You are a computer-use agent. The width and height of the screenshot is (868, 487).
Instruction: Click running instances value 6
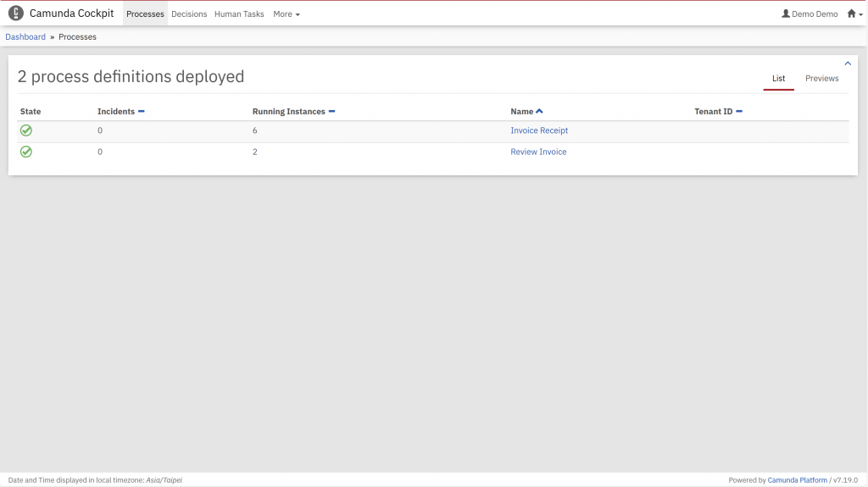254,130
